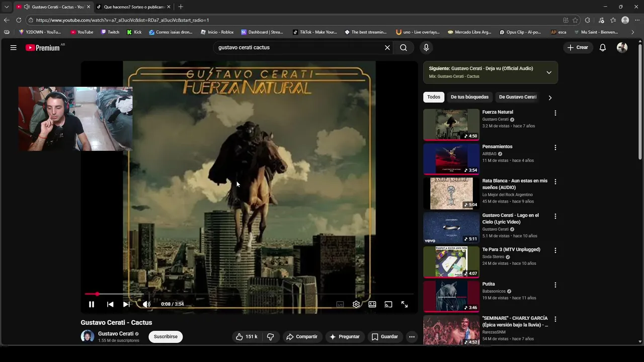
Task: Open notifications bell
Action: point(603,48)
